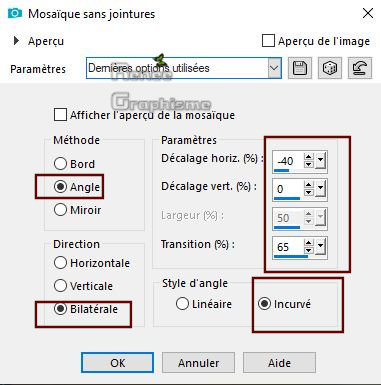Expand the Aperçu disclosure triangle
This screenshot has height=385, width=381.
pos(16,41)
